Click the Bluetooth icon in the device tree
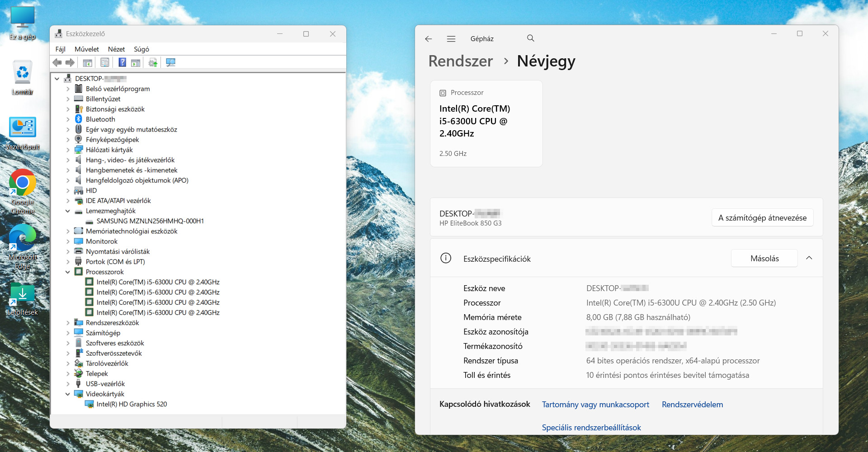This screenshot has width=868, height=452. click(79, 119)
